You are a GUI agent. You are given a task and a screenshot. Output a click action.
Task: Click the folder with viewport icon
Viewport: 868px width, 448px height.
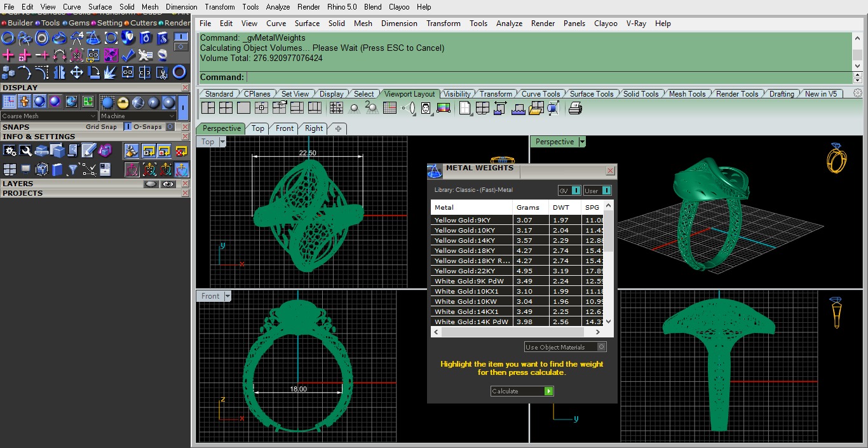(x=536, y=108)
